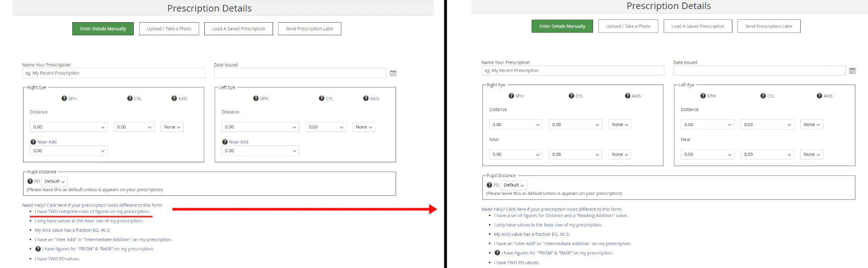Click Left Eye CYL help icon, left form
This screenshot has height=268, width=868.
pos(321,99)
